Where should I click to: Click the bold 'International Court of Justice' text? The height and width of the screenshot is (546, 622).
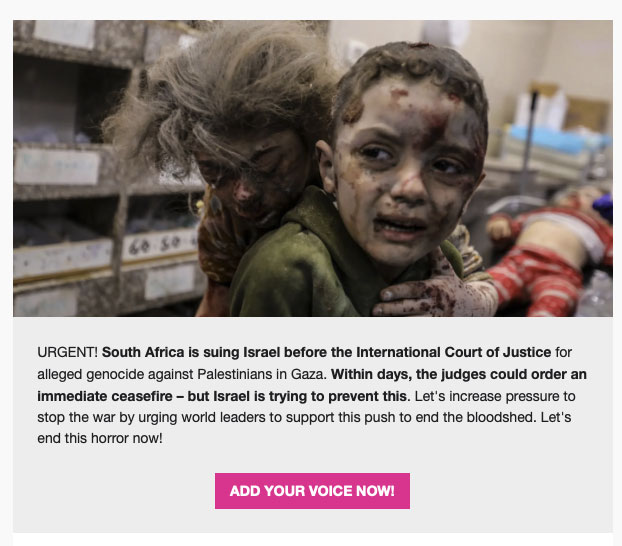click(453, 352)
